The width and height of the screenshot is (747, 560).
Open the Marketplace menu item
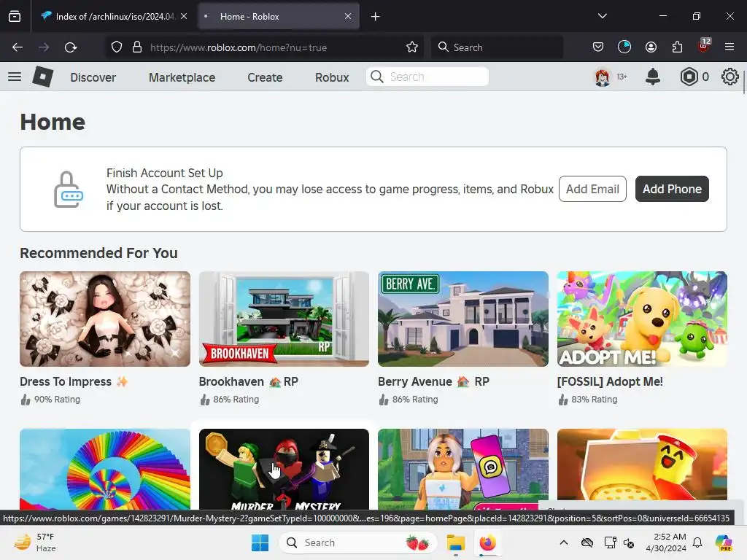tap(182, 77)
